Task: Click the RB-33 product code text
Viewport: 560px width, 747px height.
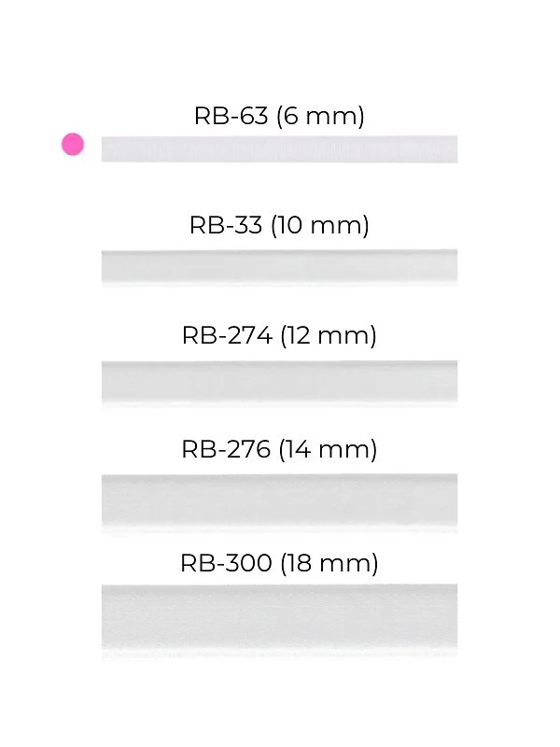Action: pyautogui.click(x=226, y=225)
